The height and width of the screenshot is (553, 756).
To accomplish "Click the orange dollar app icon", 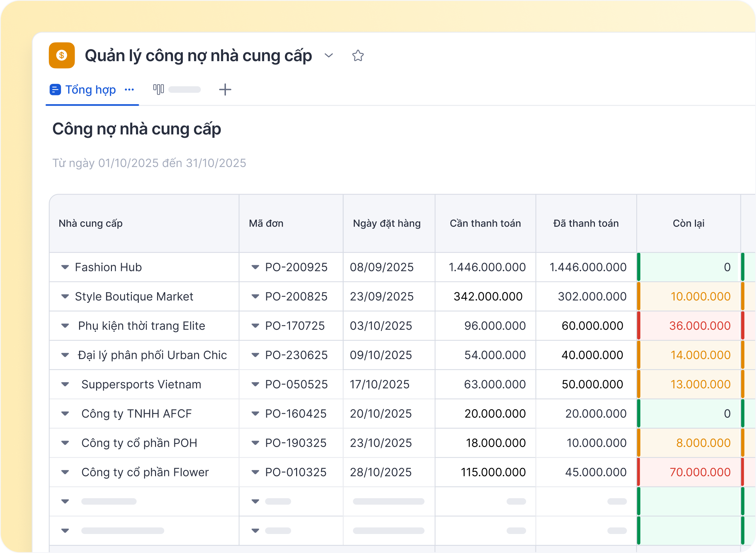I will click(x=62, y=55).
